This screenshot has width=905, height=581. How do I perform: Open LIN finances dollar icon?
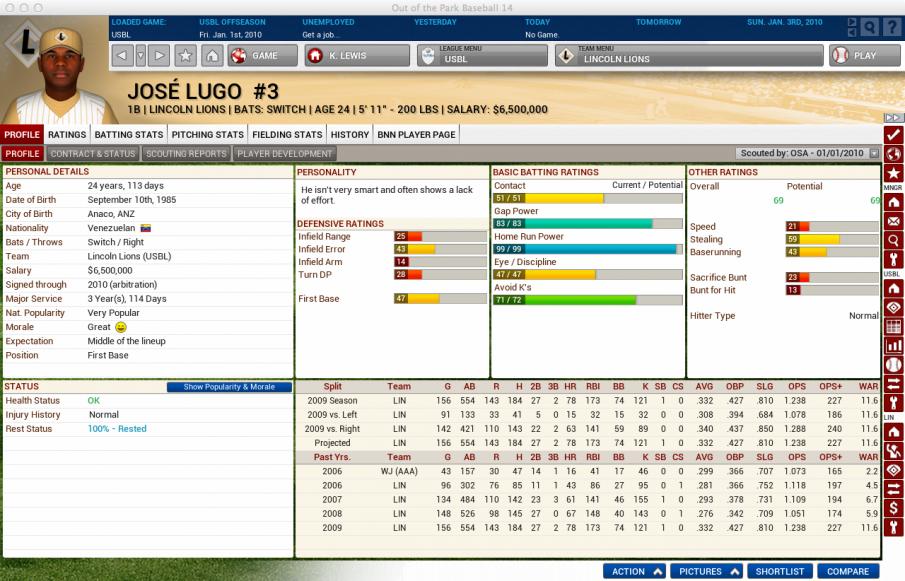click(x=893, y=508)
